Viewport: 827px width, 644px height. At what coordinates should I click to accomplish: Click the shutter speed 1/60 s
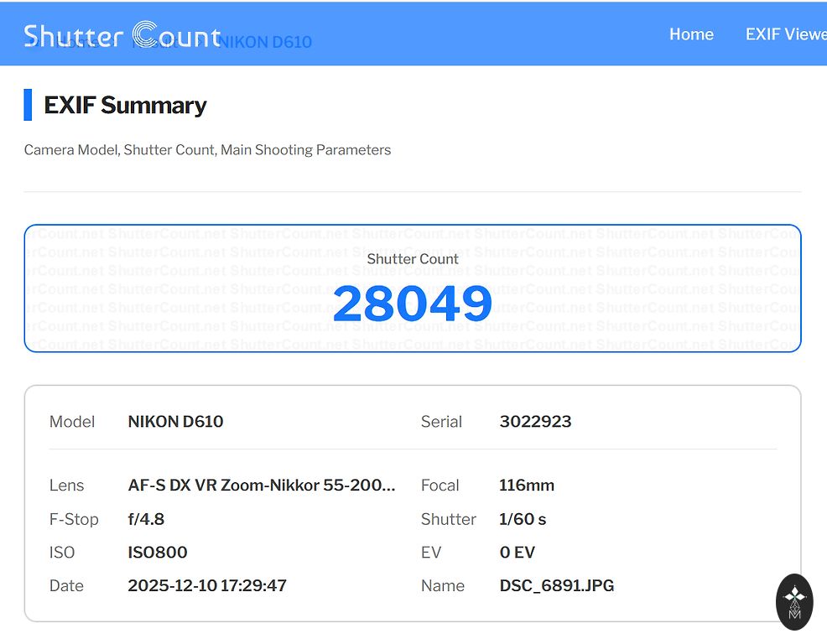(522, 519)
